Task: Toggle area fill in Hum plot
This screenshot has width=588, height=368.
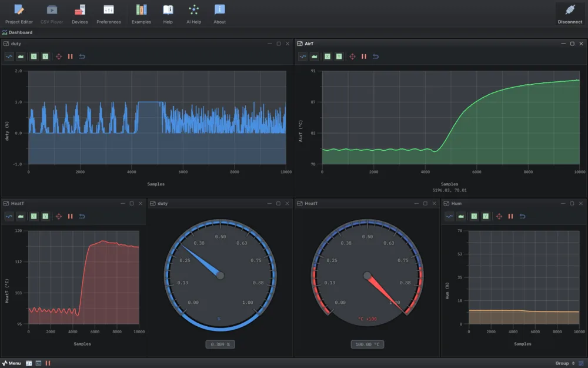Action: pos(461,216)
